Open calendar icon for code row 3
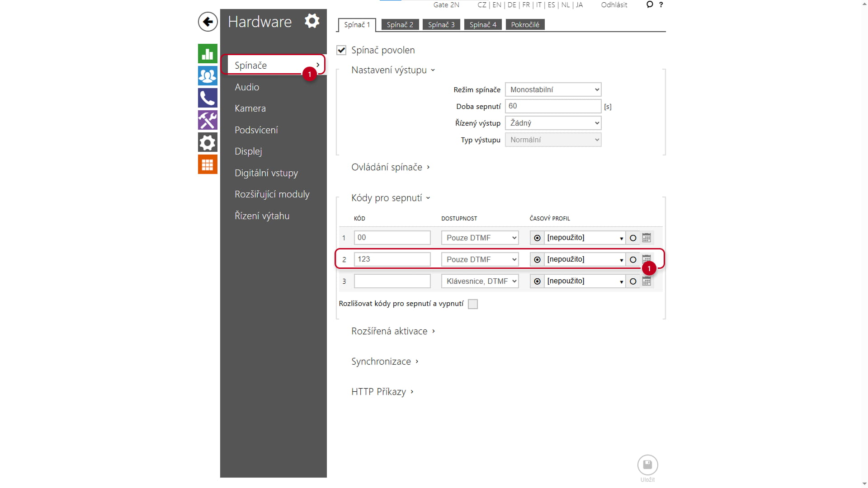Screen dimensions: 868x488 point(646,281)
